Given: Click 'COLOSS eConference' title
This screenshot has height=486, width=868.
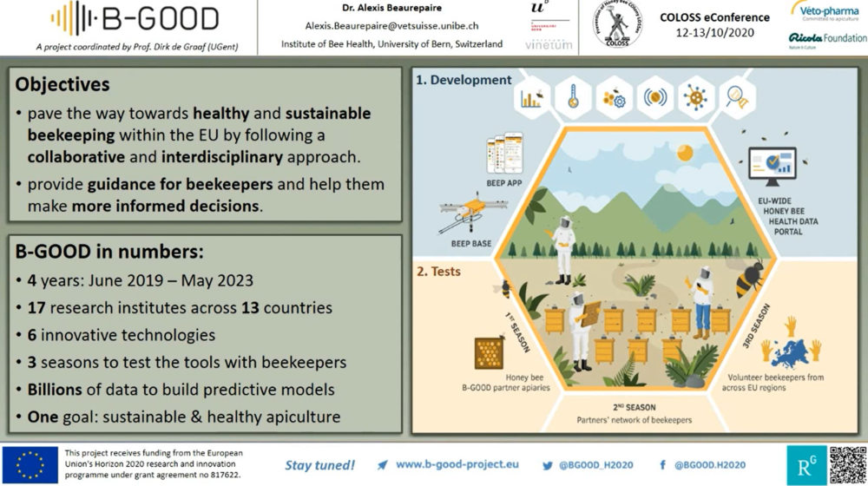Looking at the screenshot, I should [714, 17].
